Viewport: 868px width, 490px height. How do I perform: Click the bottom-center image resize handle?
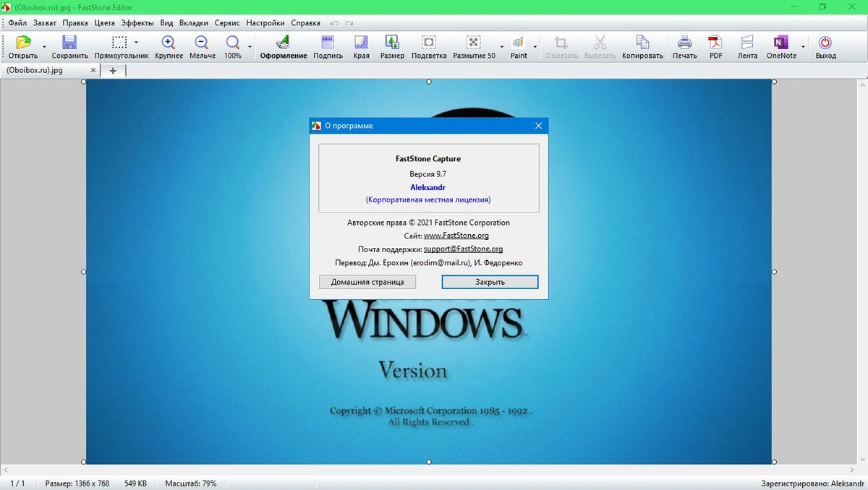point(429,462)
